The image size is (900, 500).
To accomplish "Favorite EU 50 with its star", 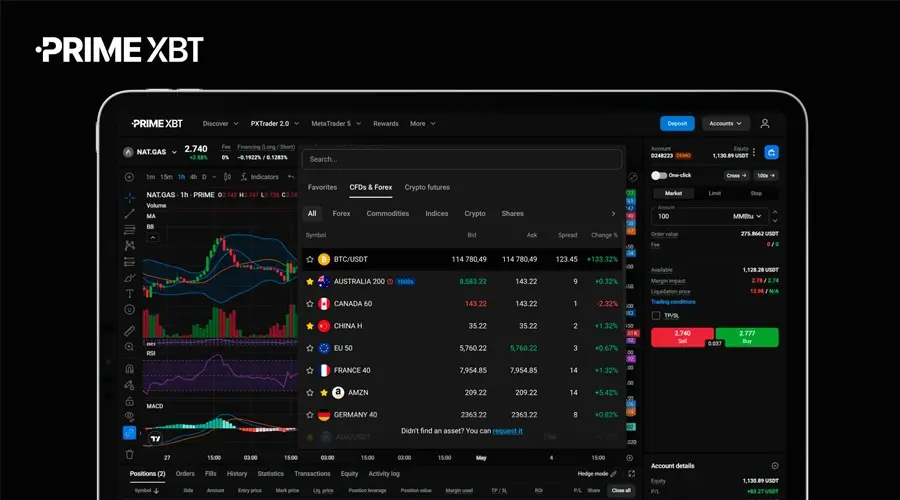I will 310,348.
